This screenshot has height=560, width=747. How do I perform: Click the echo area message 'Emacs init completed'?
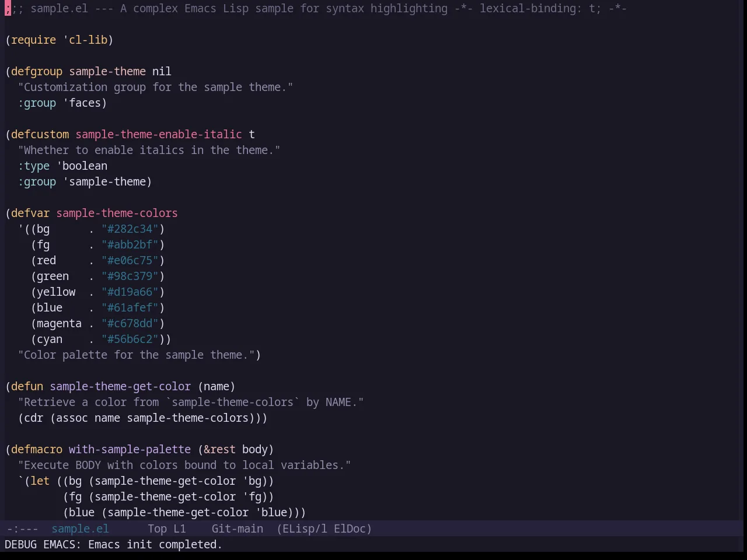pos(155,544)
